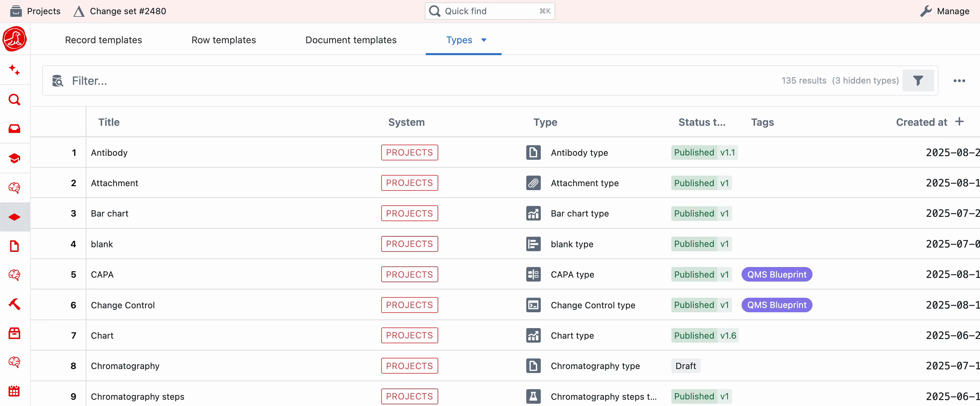Switch to the Record templates tab
This screenshot has height=406, width=980.
(x=103, y=40)
